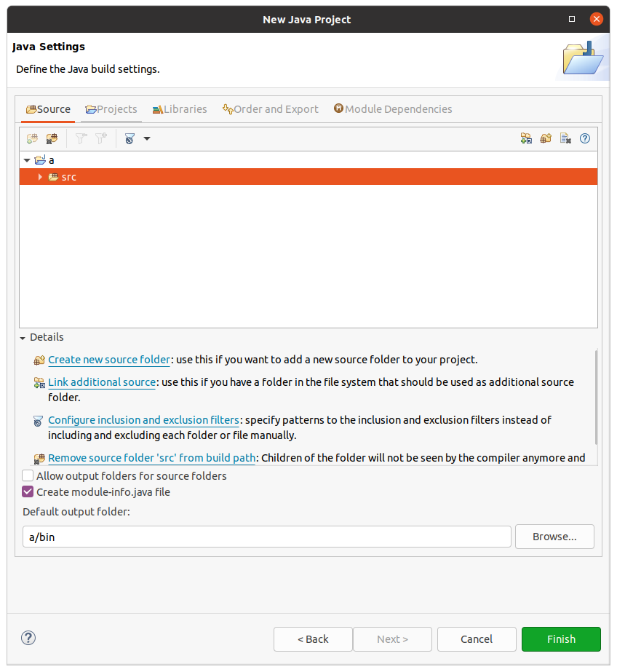This screenshot has width=617, height=672.
Task: Click the Details section scrollbar
Action: point(596,397)
